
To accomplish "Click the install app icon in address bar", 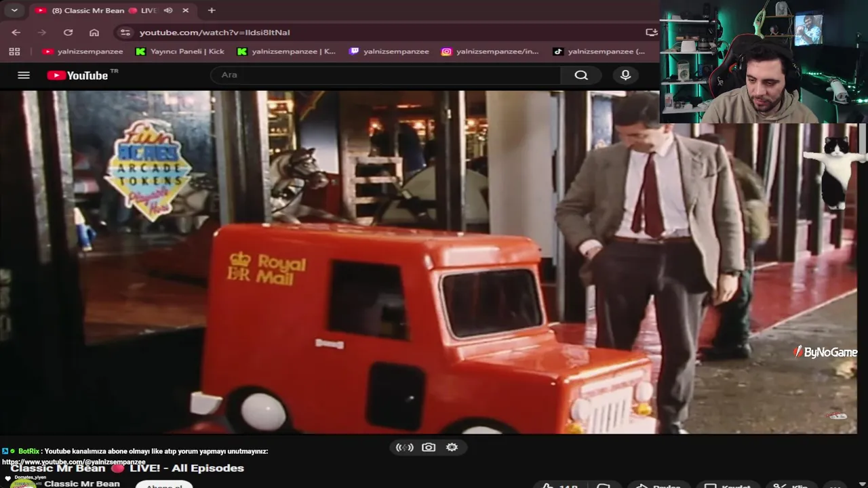I will [x=651, y=33].
